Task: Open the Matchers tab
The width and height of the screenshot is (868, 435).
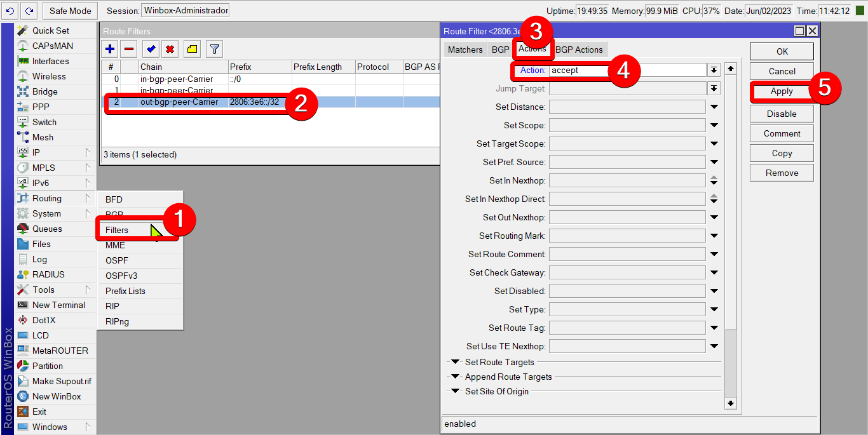Action: pos(465,50)
